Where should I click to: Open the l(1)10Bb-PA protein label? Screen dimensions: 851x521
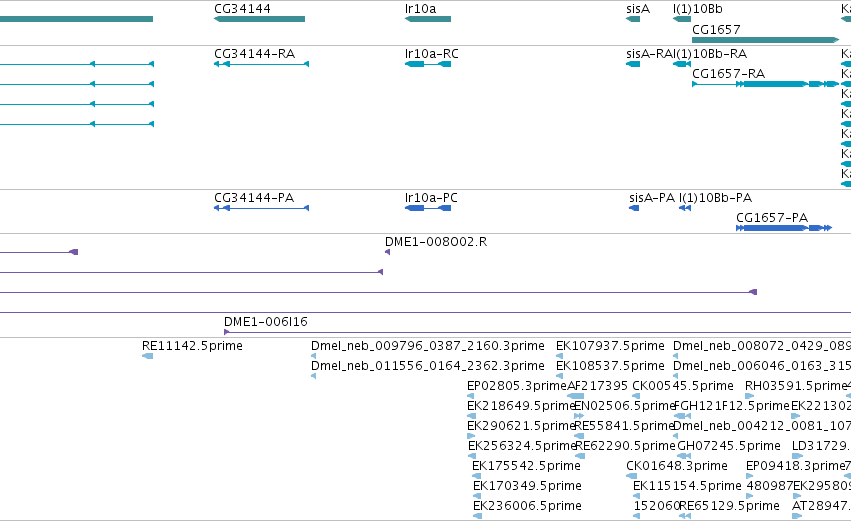tap(715, 198)
